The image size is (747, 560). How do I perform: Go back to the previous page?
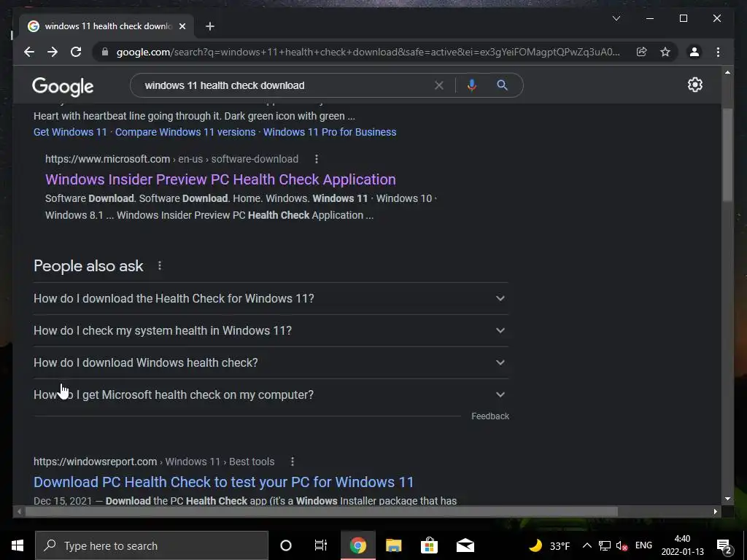click(x=29, y=52)
